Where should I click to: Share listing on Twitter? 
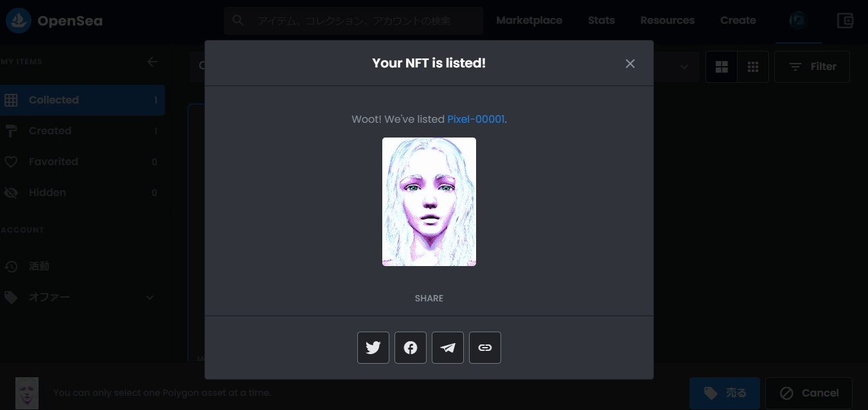[373, 348]
